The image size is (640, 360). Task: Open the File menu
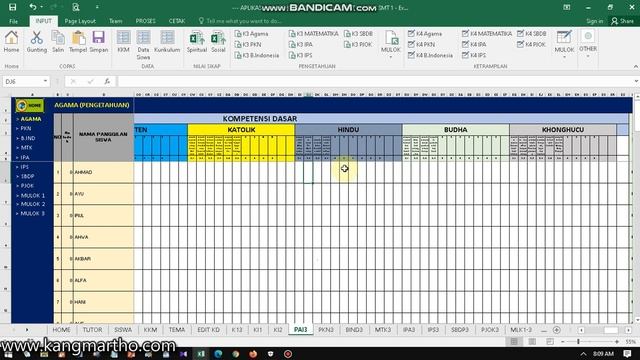13,21
